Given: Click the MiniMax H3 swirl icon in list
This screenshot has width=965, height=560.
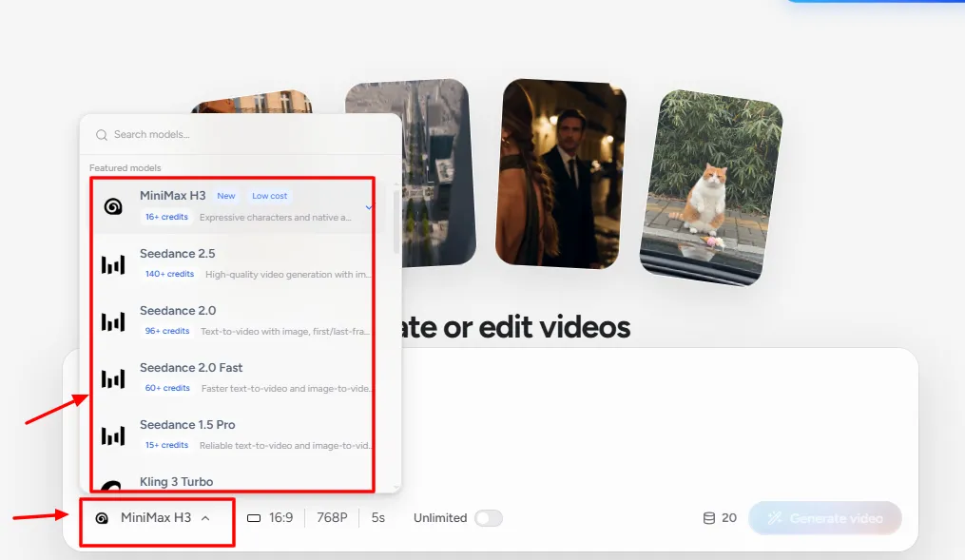Looking at the screenshot, I should pyautogui.click(x=113, y=206).
